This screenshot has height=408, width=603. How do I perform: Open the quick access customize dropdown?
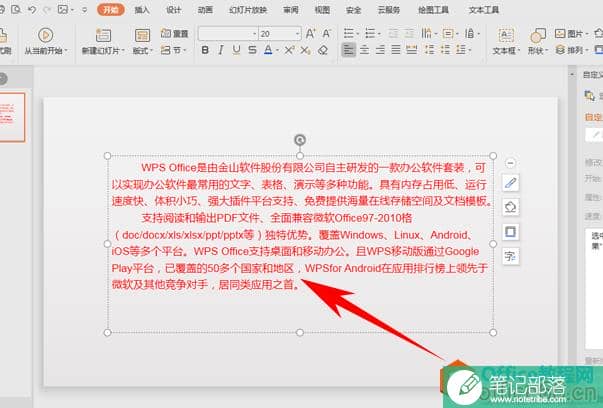coord(85,9)
